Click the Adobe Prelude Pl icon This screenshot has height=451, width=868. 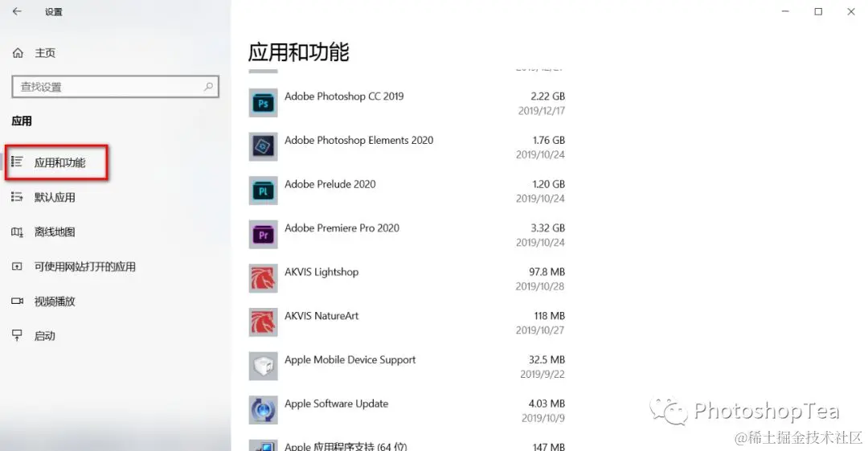263,190
